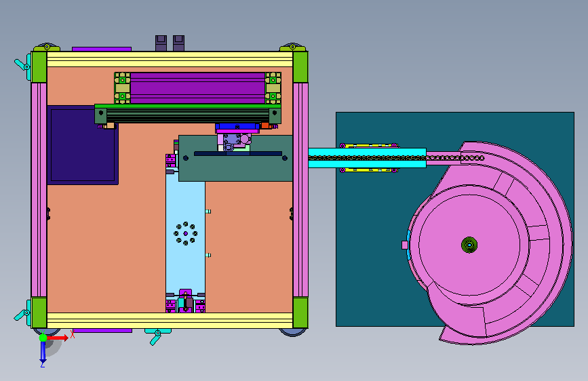The width and height of the screenshot is (588, 381).
Task: Select the bottom-center cyan clamp handle
Action: (157, 336)
